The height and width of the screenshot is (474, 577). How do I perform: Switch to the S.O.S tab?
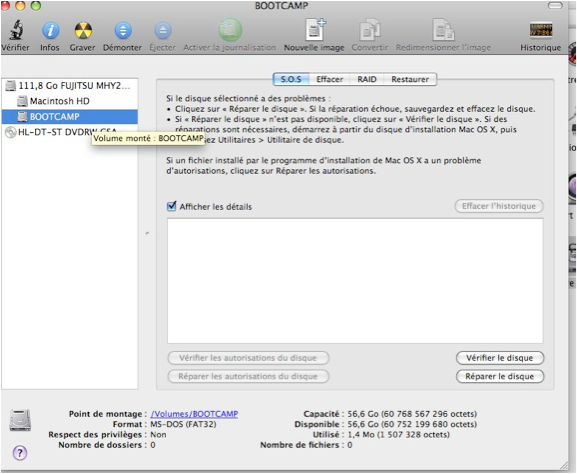[291, 79]
